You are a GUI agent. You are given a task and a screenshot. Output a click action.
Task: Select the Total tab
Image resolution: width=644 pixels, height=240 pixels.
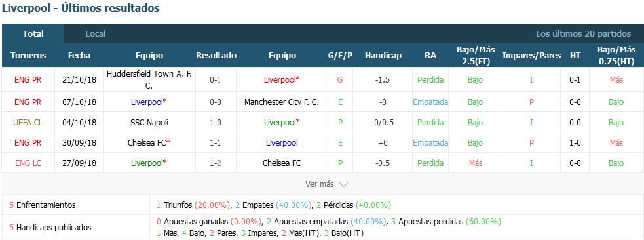coord(33,33)
